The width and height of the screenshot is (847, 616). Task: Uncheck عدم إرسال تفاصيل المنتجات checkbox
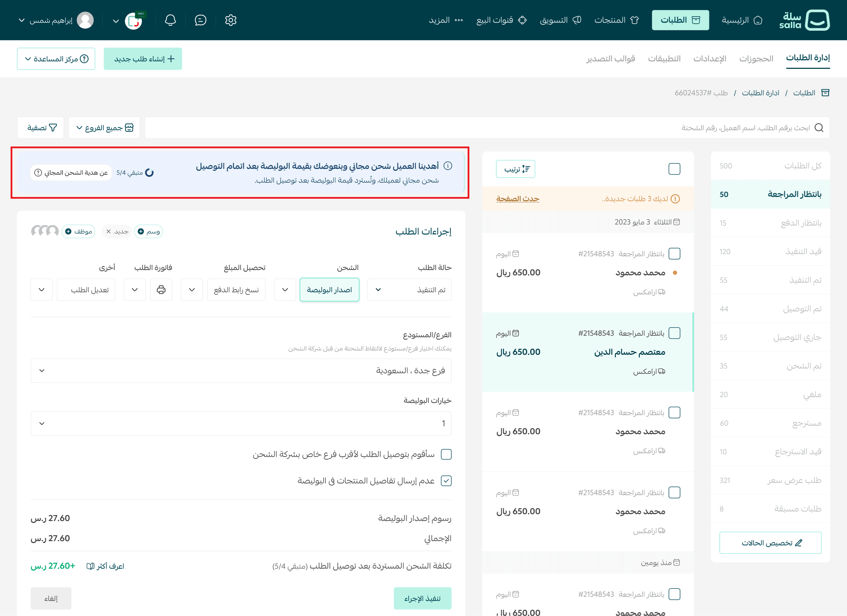click(x=446, y=481)
